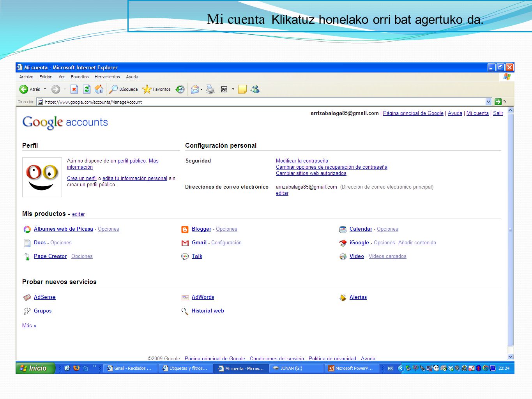532x399 pixels.
Task: Click the Historial web magnifier icon
Action: click(x=185, y=311)
